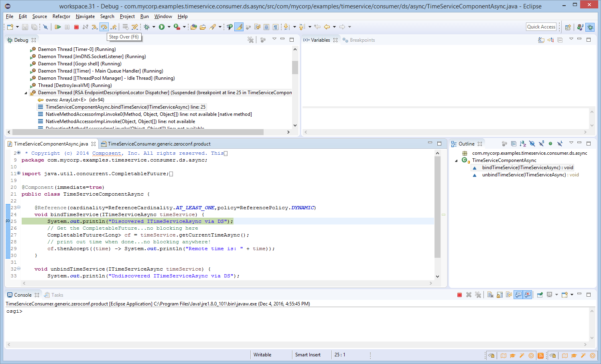This screenshot has height=364, width=601.
Task: Open the Navigate menu
Action: point(85,16)
